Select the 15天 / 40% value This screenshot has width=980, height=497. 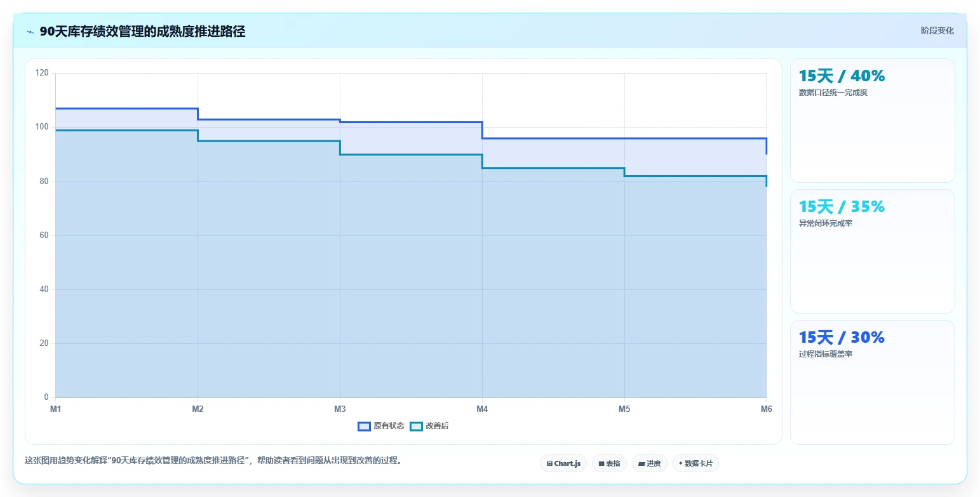tap(842, 76)
